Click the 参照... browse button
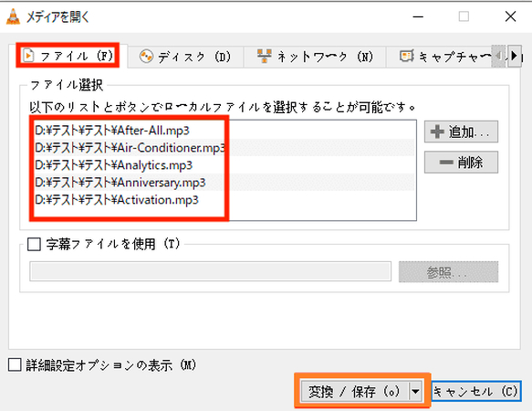The height and width of the screenshot is (411, 532). [x=449, y=272]
